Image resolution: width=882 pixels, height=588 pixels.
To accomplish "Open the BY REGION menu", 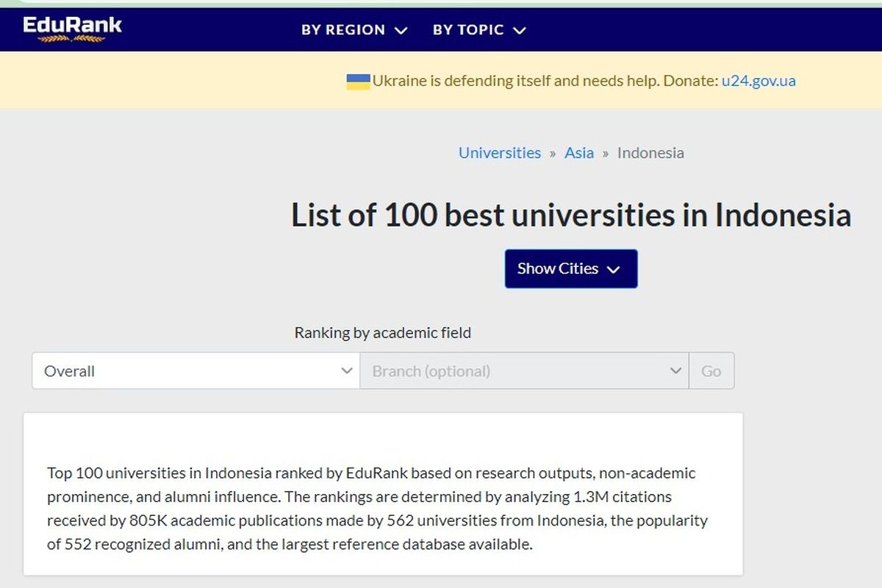I will pos(342,30).
